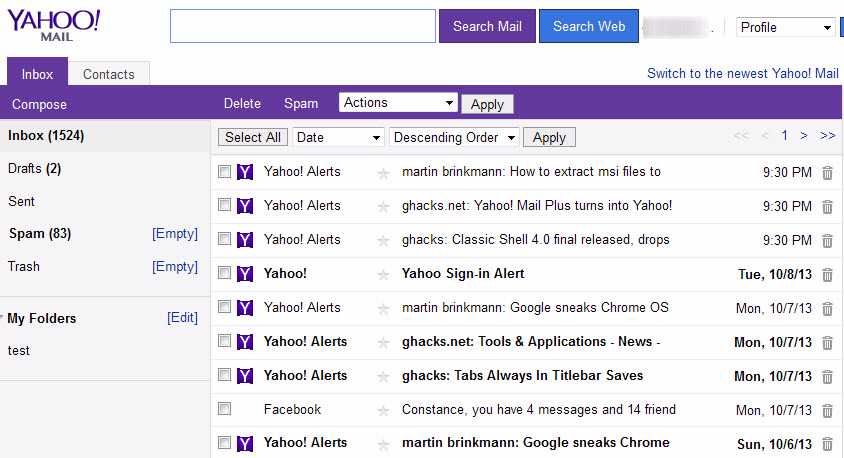The height and width of the screenshot is (458, 844).
Task: Empty the Trash folder
Action: [175, 266]
